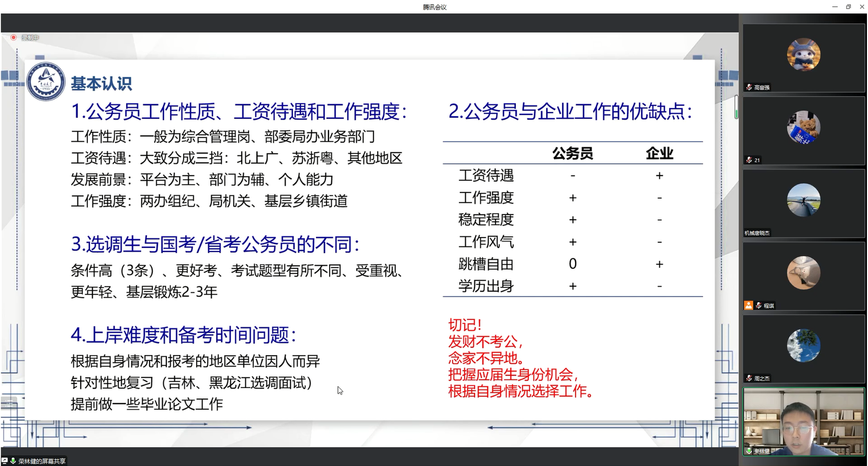Restore the Tencent Meeting window size
868x466 pixels.
848,7
